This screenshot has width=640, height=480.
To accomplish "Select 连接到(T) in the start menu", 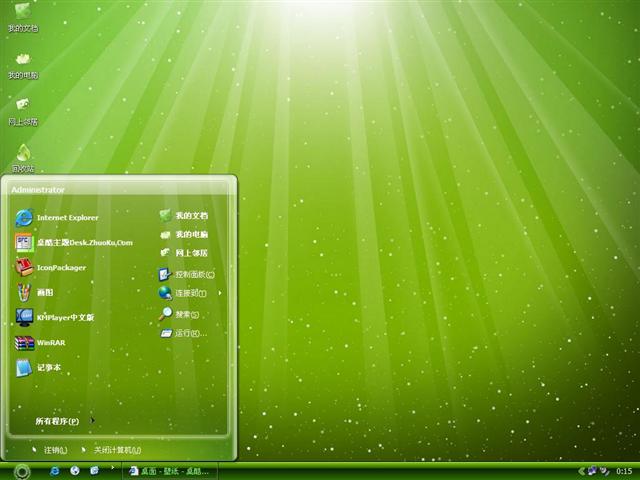I will click(182, 293).
